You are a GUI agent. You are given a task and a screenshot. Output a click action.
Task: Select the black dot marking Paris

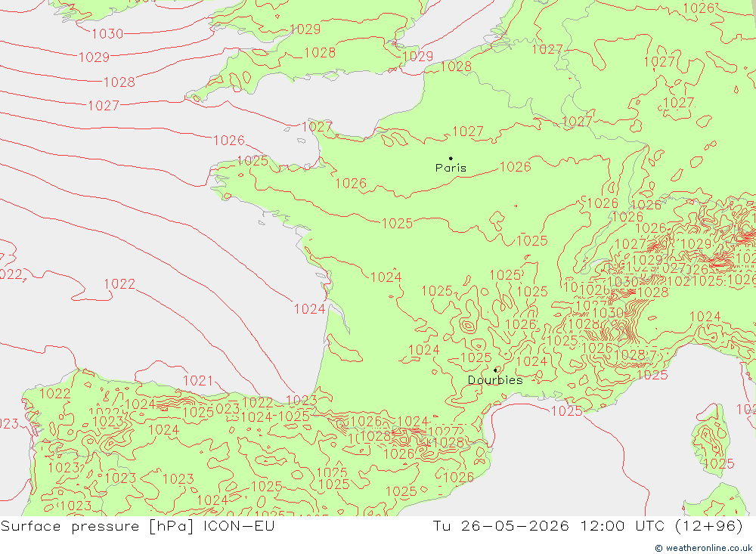pyautogui.click(x=451, y=158)
